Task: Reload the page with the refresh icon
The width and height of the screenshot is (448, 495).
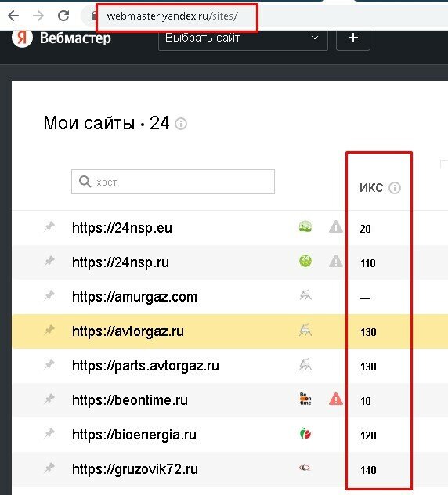Action: pyautogui.click(x=63, y=16)
